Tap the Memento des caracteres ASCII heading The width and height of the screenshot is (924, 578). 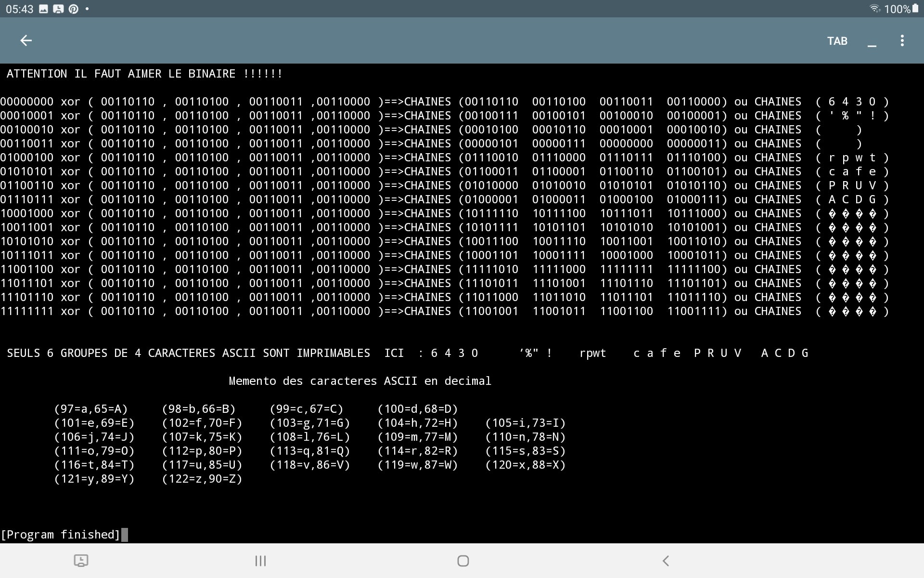point(359,381)
